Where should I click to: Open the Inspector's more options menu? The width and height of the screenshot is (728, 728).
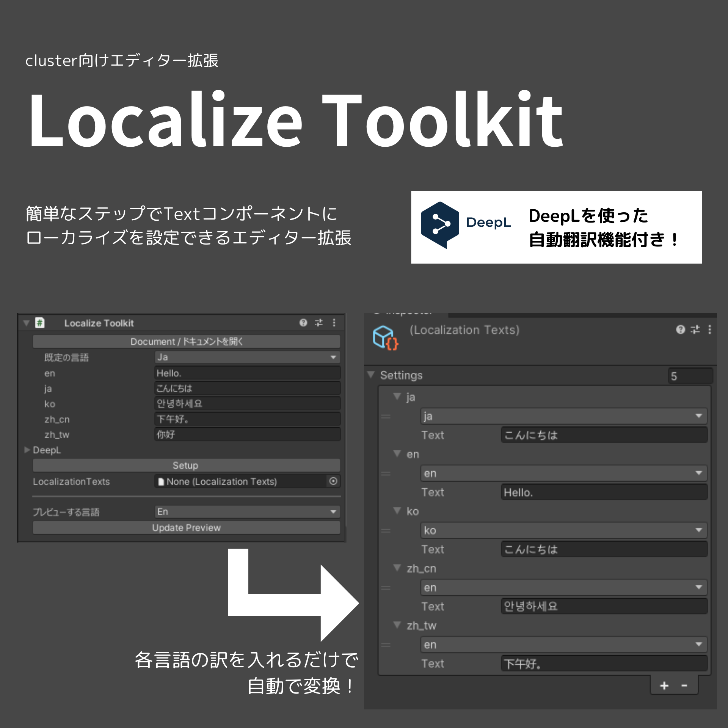click(x=710, y=330)
